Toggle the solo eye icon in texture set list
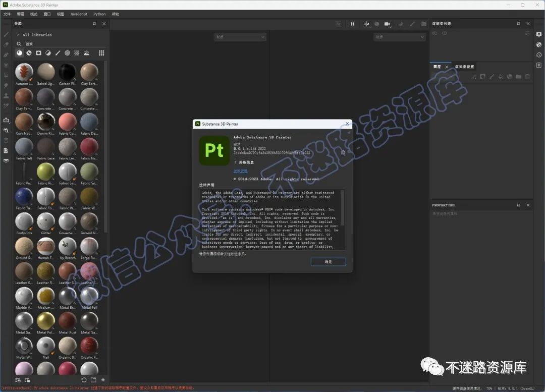The image size is (545, 392). point(445,33)
